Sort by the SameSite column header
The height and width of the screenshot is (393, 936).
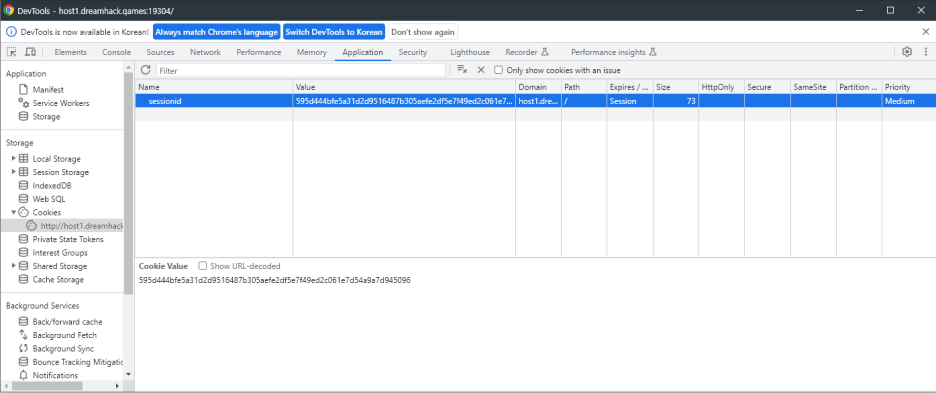pyautogui.click(x=813, y=87)
